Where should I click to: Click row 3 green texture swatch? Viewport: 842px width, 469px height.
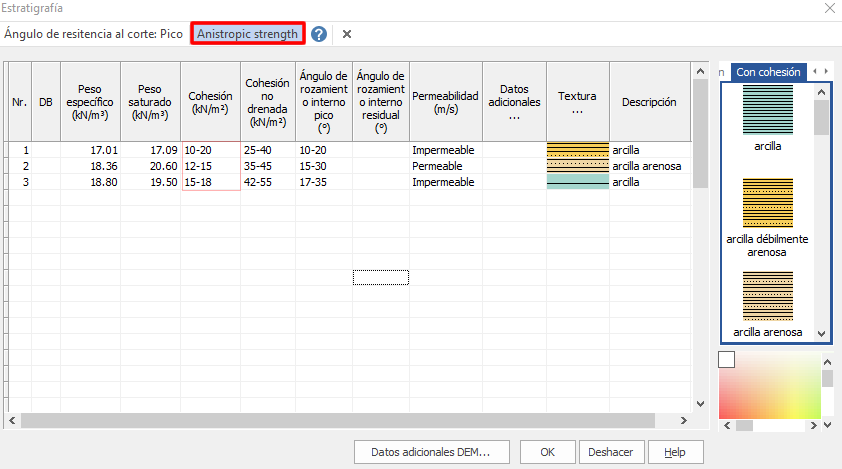pos(577,182)
